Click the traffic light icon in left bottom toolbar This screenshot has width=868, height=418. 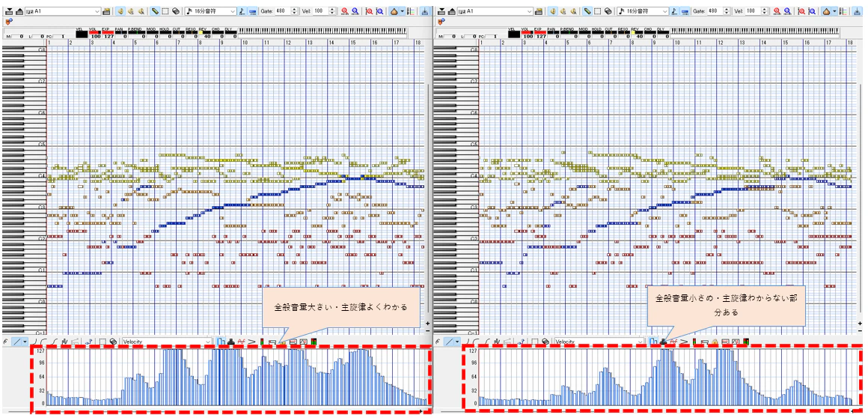pyautogui.click(x=262, y=342)
